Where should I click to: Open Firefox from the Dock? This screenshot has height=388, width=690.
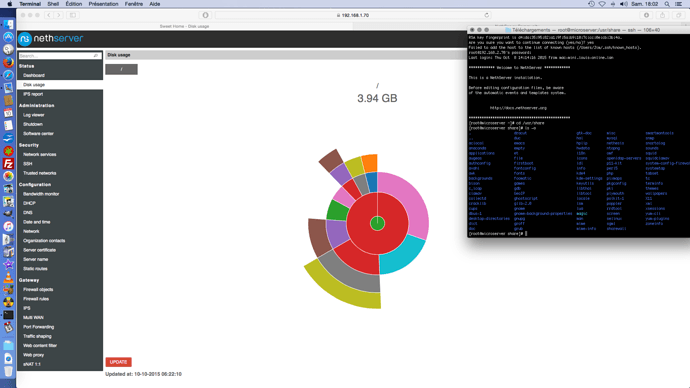point(8,62)
